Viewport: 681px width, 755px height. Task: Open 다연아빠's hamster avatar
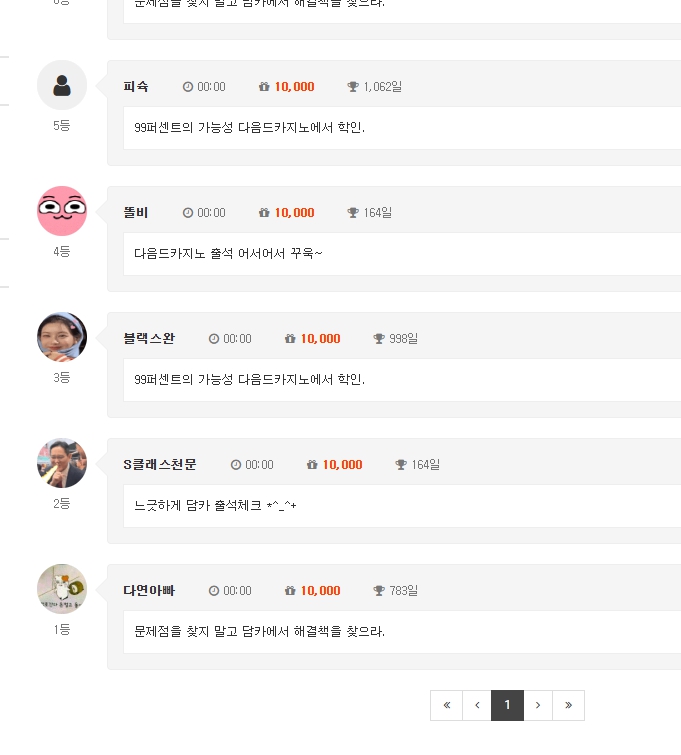click(62, 589)
